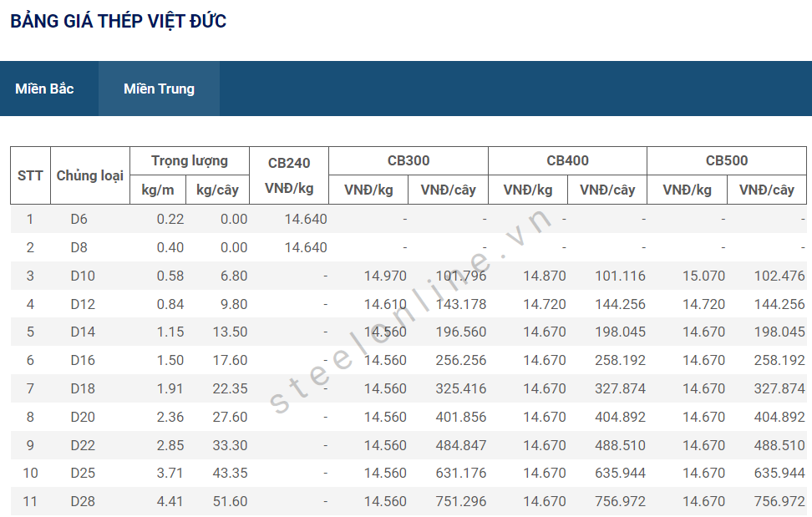Click the BẢNG GIÁ THÉP VIỆT ĐỨC heading
Viewport: 812px width, 517px height.
(118, 21)
